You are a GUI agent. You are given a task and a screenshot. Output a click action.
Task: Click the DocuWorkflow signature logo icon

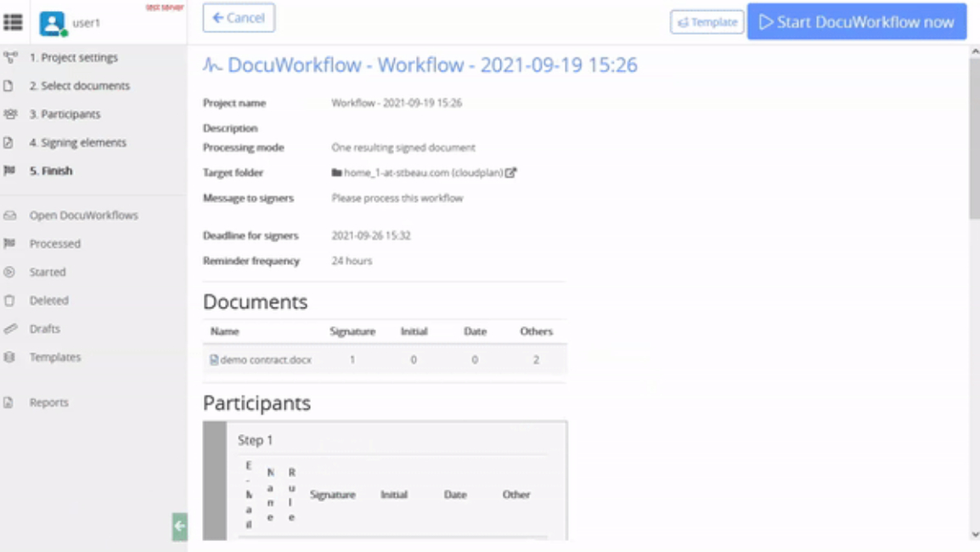(212, 65)
